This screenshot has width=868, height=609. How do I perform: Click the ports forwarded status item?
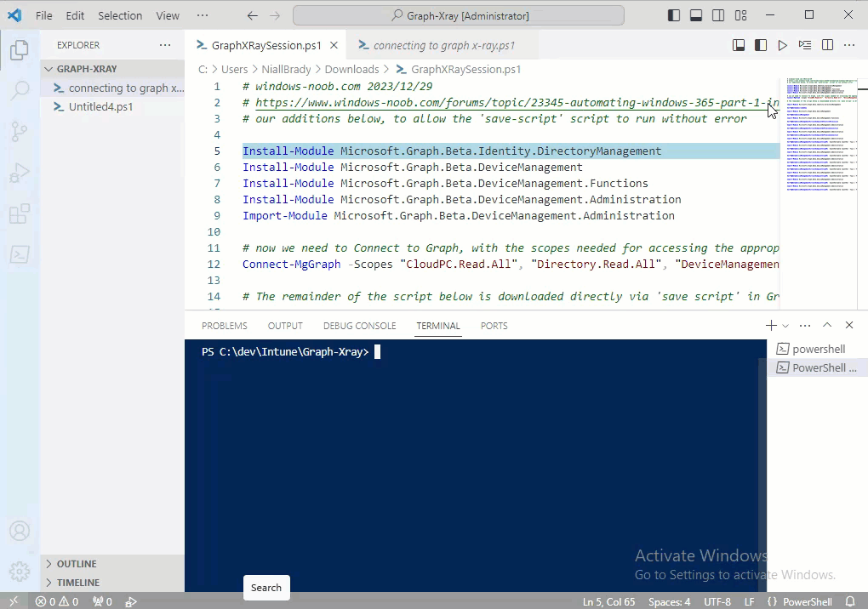(x=102, y=601)
